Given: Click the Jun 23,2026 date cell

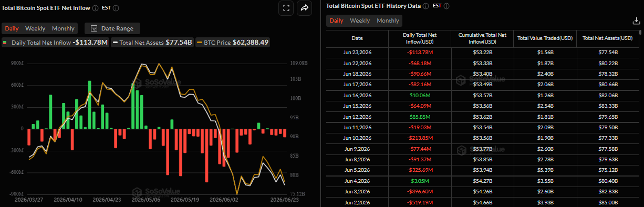Looking at the screenshot, I should tap(357, 53).
